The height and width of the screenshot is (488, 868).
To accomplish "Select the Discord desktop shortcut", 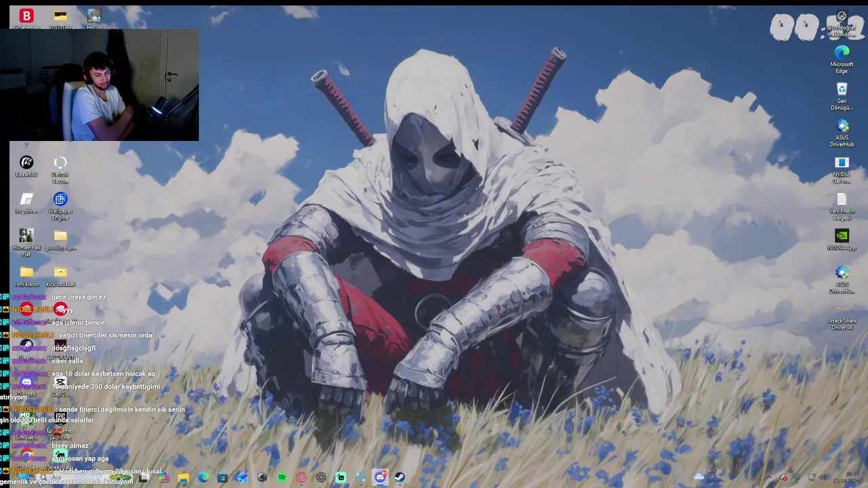I will (x=26, y=386).
